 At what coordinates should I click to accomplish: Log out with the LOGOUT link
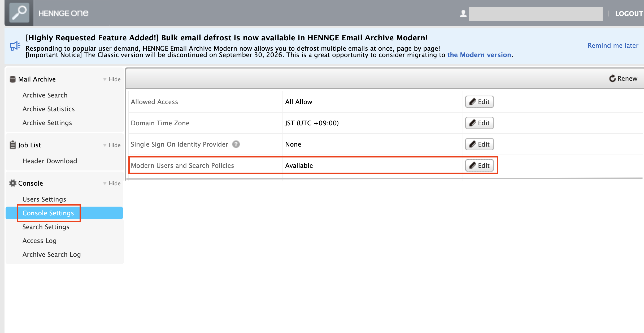click(x=629, y=14)
